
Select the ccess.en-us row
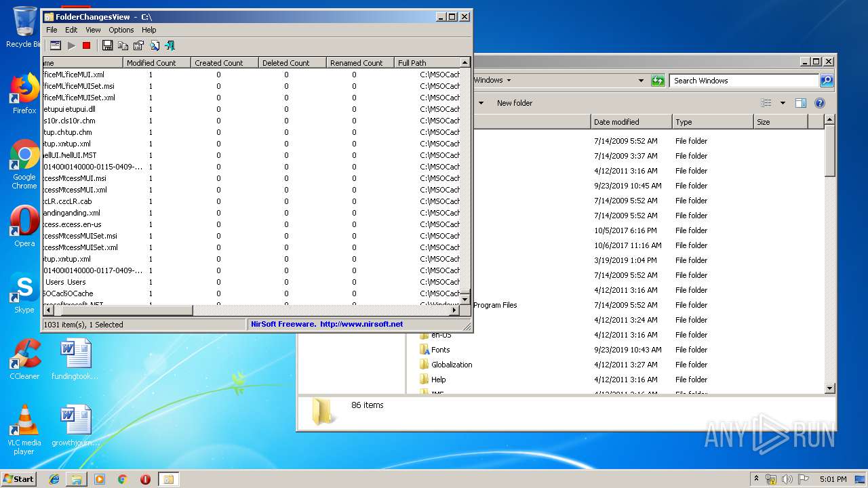(x=251, y=224)
